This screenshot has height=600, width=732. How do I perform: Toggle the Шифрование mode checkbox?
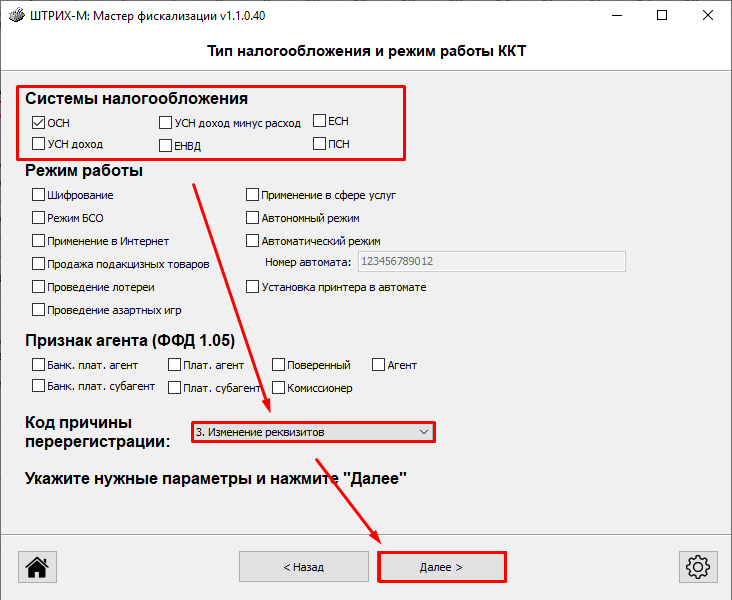[x=39, y=195]
